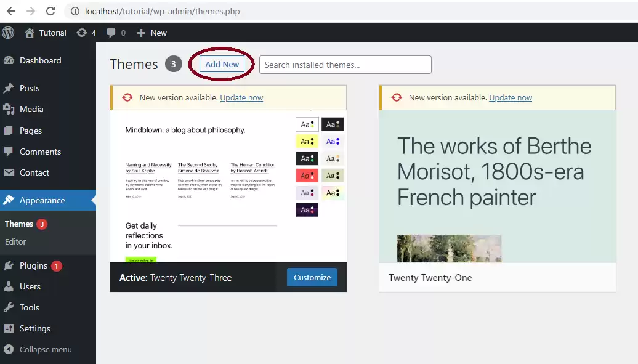Open the comments bubble icon in toolbar
This screenshot has width=638, height=364.
[x=111, y=33]
